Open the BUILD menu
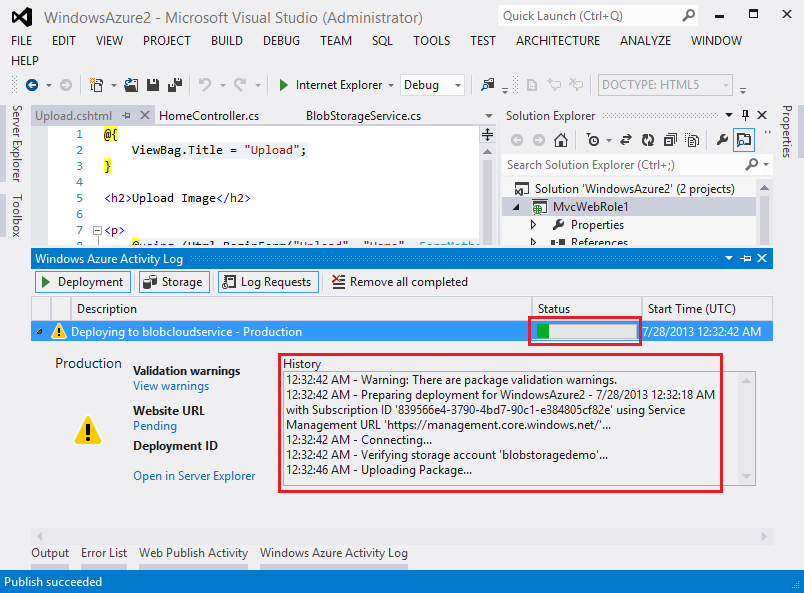Viewport: 804px width, 593px height. point(227,41)
